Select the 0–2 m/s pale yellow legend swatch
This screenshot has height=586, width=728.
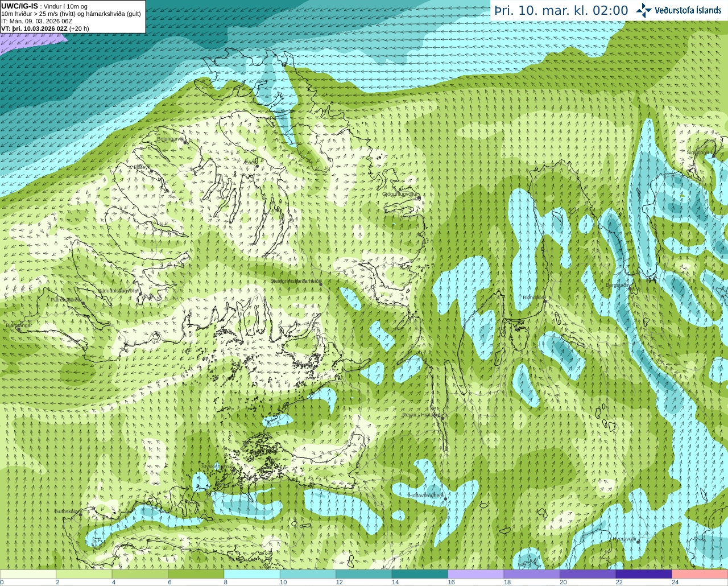[x=28, y=574]
